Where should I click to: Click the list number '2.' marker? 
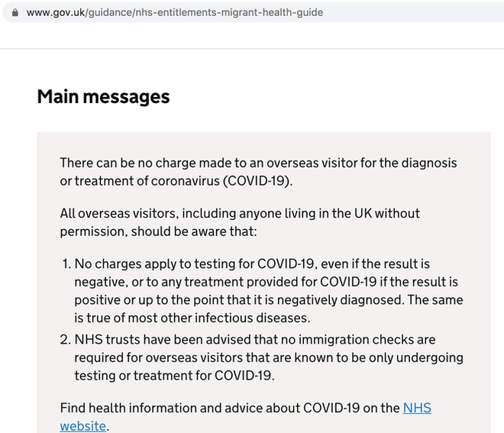(x=66, y=339)
